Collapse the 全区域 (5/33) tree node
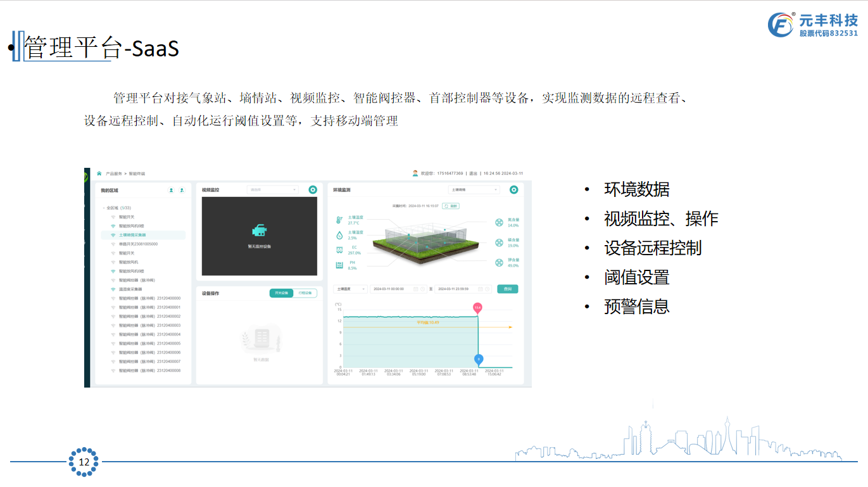This screenshot has height=487, width=868. pos(103,208)
